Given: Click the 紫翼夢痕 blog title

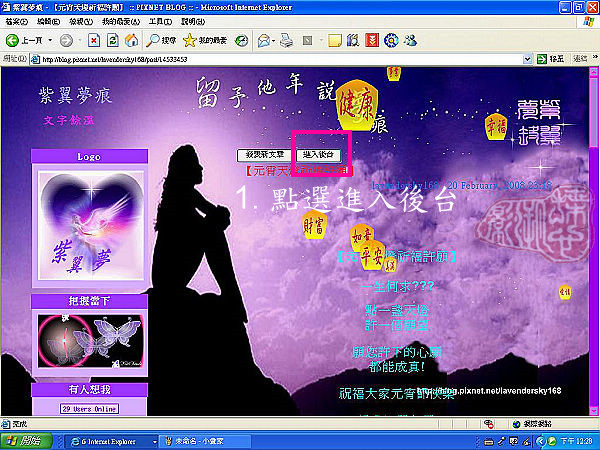Looking at the screenshot, I should [x=75, y=96].
